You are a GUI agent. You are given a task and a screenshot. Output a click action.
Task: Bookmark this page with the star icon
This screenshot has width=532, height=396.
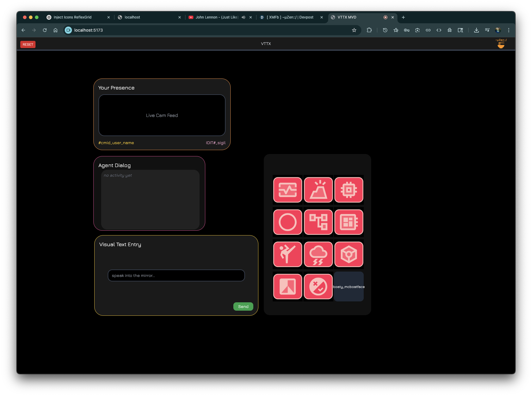click(x=354, y=30)
